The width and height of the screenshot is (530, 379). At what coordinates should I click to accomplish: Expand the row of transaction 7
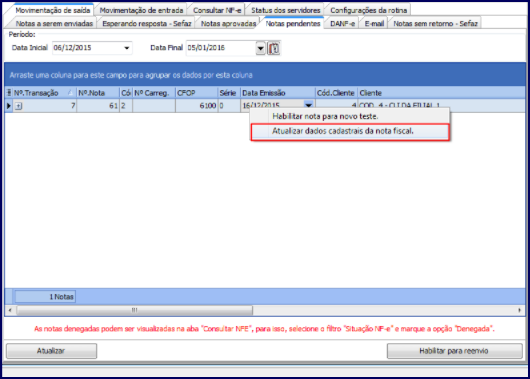(19, 106)
